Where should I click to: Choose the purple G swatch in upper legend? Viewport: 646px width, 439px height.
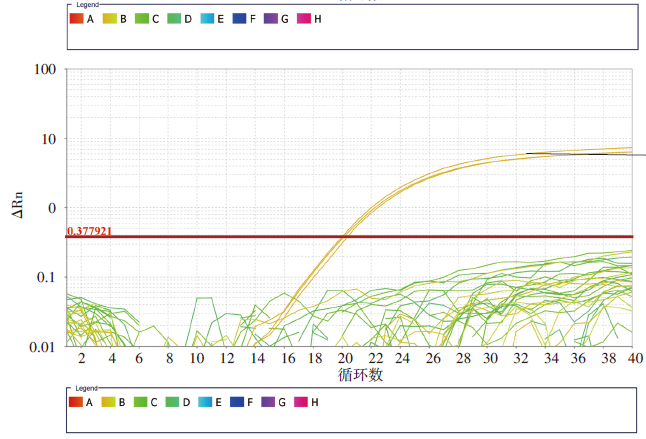point(271,19)
